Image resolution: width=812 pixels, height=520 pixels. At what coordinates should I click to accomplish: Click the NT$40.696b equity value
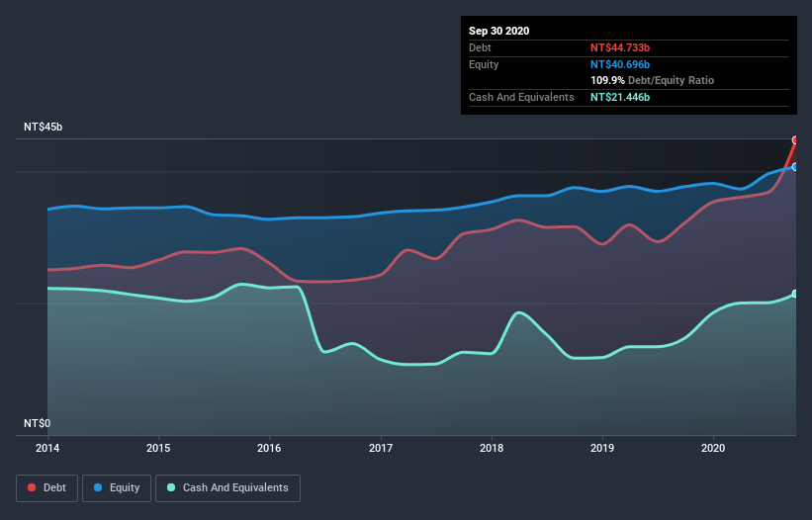(620, 64)
